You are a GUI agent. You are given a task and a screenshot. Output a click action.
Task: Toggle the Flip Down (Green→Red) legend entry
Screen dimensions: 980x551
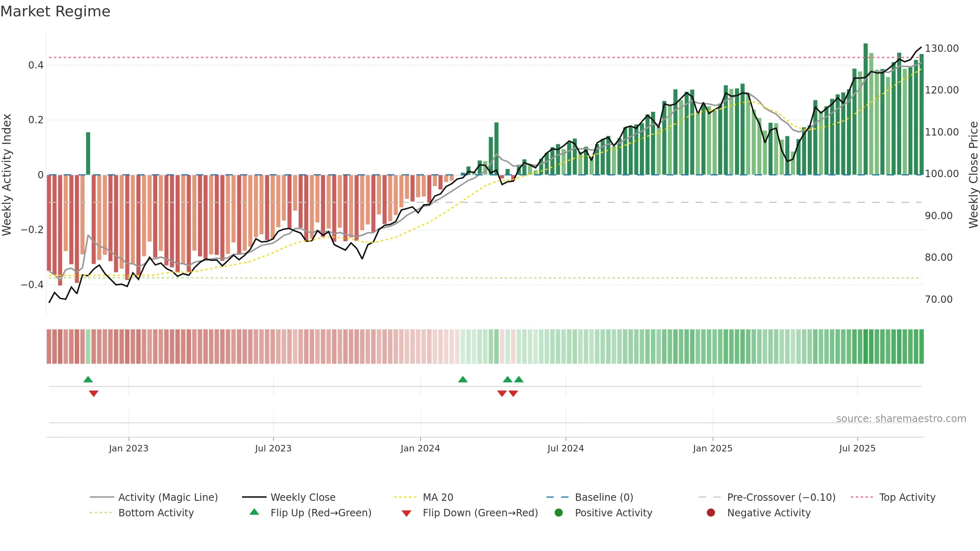[470, 513]
